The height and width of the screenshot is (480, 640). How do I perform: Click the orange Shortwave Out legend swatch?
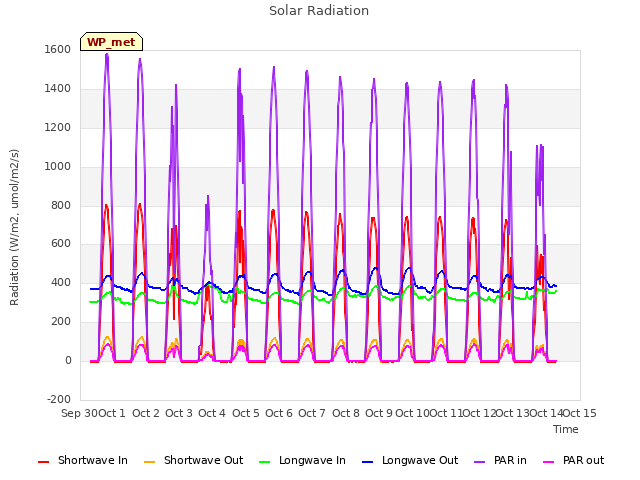[x=150, y=462]
